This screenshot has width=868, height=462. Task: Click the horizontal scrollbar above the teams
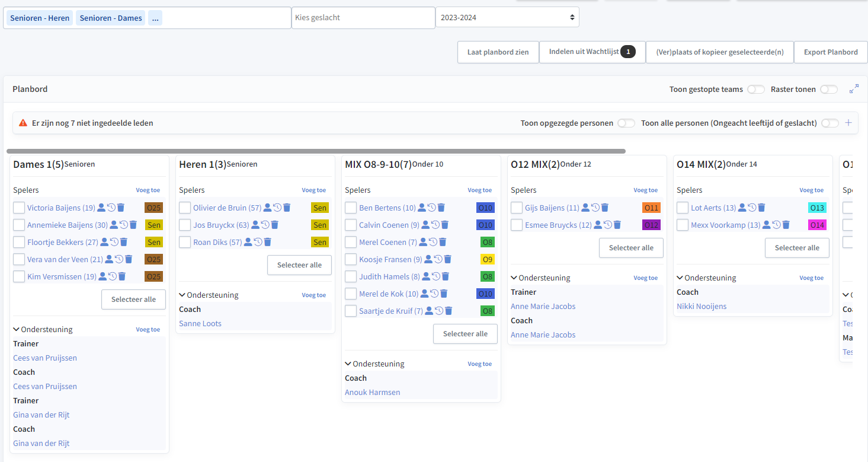[316, 151]
